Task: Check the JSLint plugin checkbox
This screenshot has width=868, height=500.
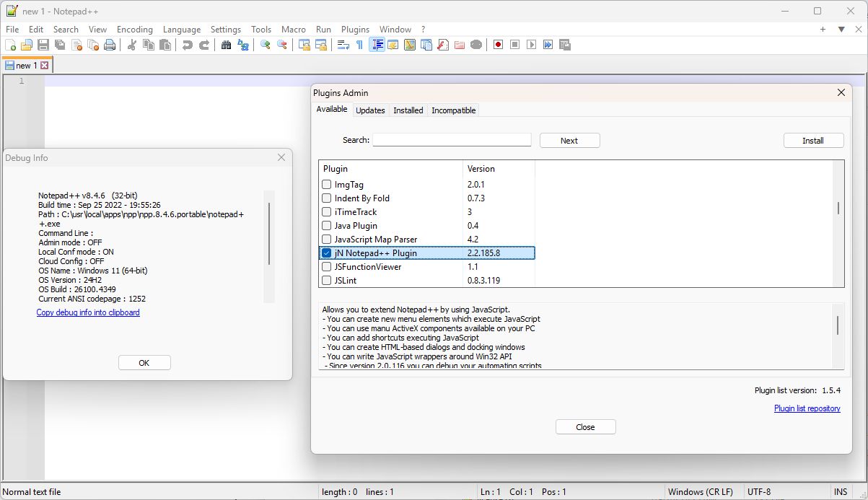Action: click(x=327, y=281)
